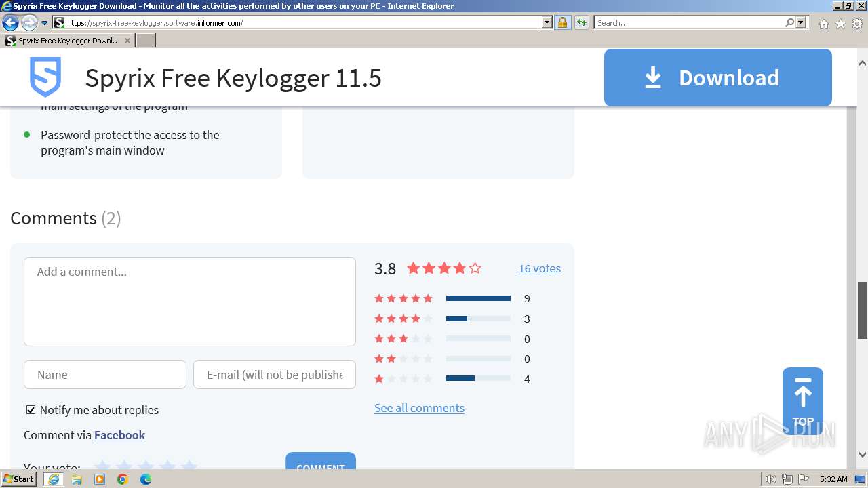Click the Name input field
Screen dimensions: 868x488
[105, 375]
